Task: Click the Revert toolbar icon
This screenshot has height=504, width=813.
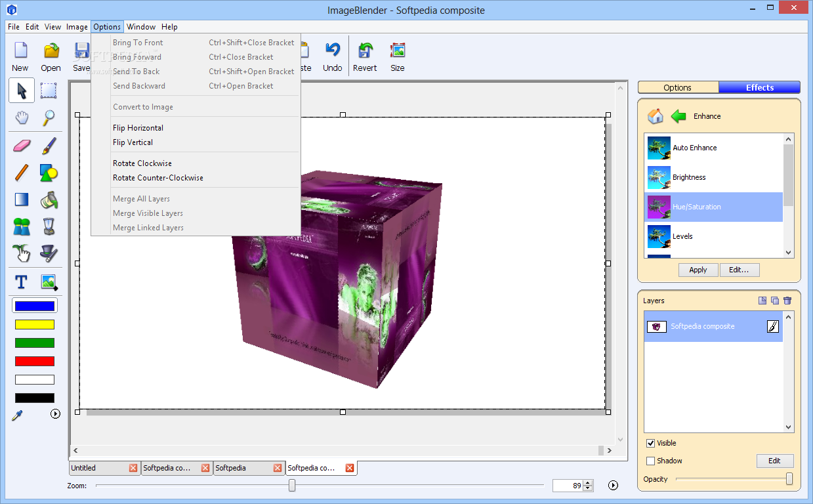Action: (365, 51)
